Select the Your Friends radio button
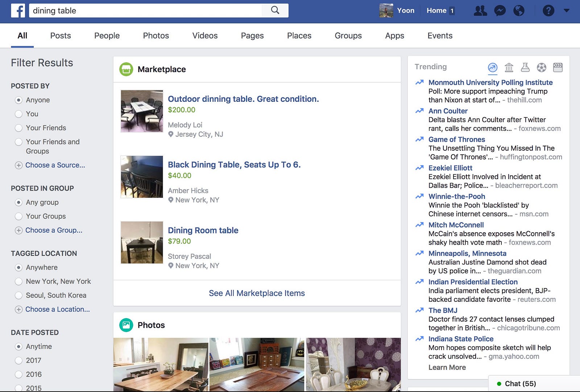Viewport: 580px width, 392px height. click(x=18, y=128)
